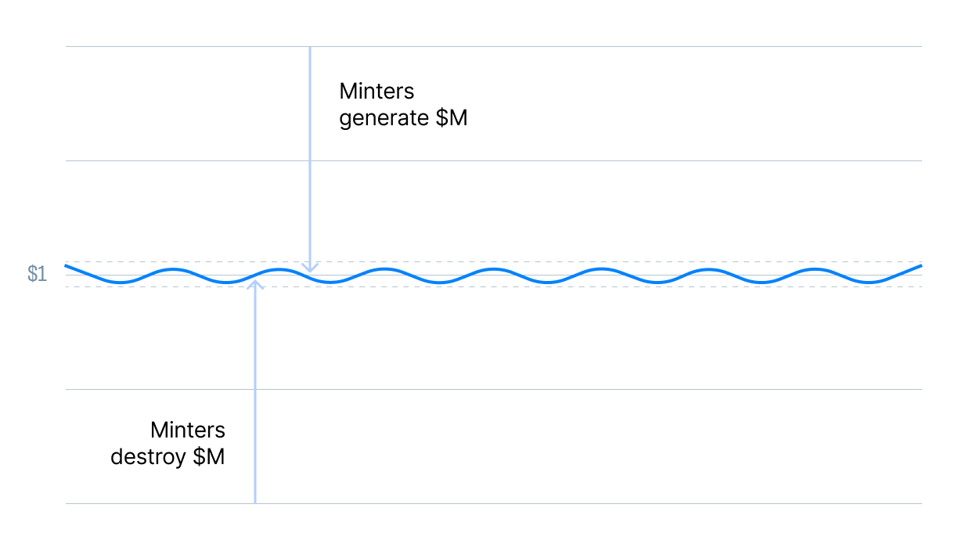
Task: Click the lower dashed boundary line
Action: pos(494,286)
